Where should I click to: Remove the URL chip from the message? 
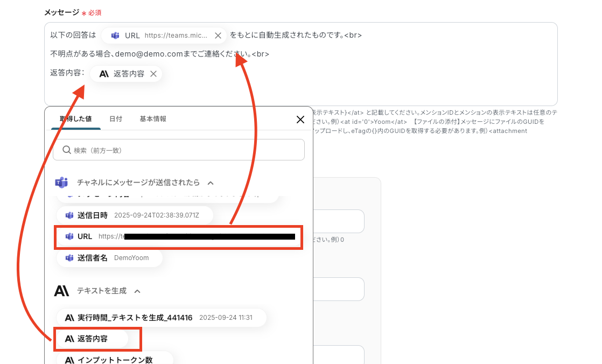tap(218, 36)
